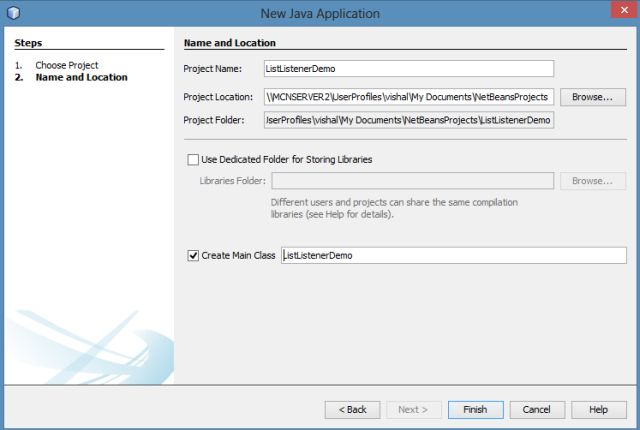Click the Project Location path field

pyautogui.click(x=409, y=97)
